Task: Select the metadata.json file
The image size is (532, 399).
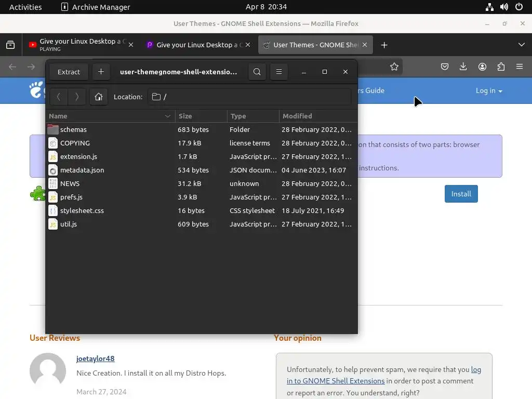Action: (202, 170)
